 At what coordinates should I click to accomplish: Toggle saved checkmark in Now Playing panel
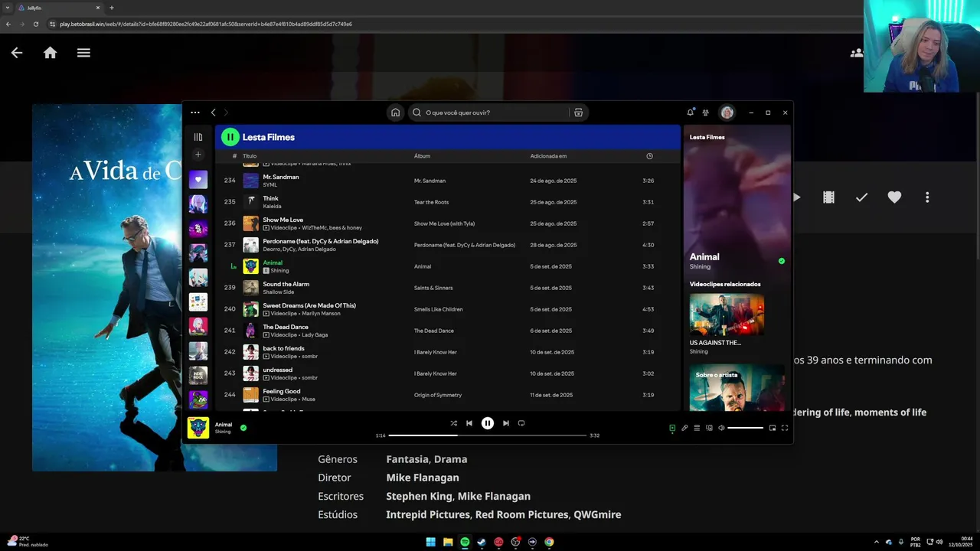[782, 261]
